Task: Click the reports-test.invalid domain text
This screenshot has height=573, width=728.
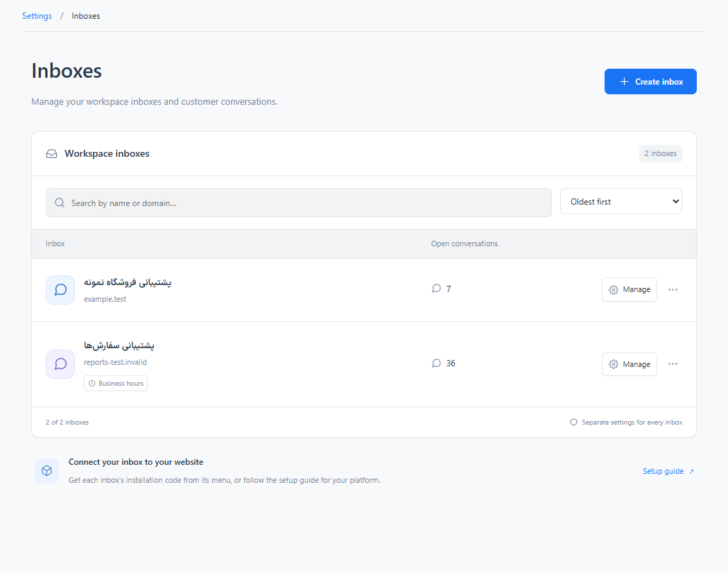Action: [x=115, y=363]
